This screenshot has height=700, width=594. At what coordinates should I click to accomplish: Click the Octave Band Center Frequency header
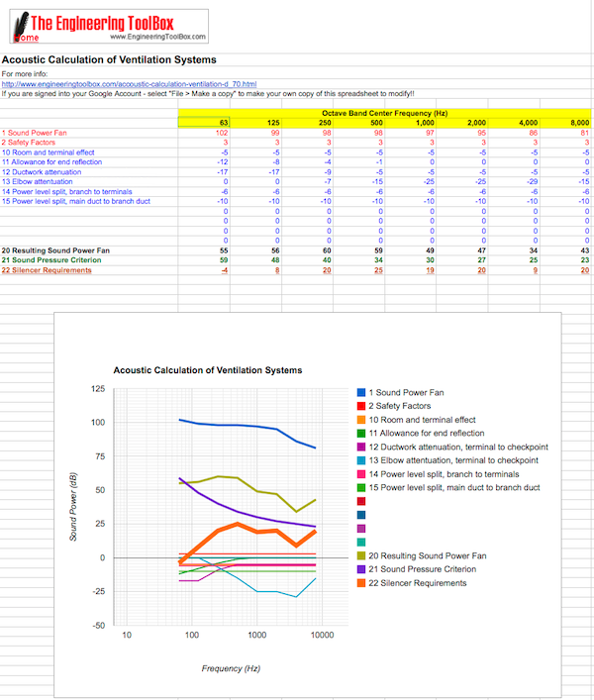coord(385,113)
